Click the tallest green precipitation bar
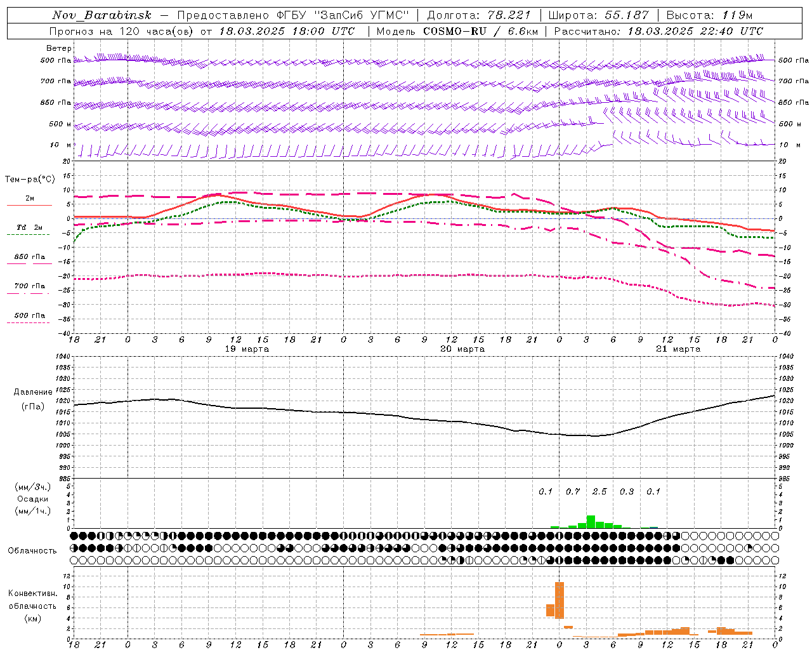Screen dimensions: 812x650 click(x=591, y=522)
